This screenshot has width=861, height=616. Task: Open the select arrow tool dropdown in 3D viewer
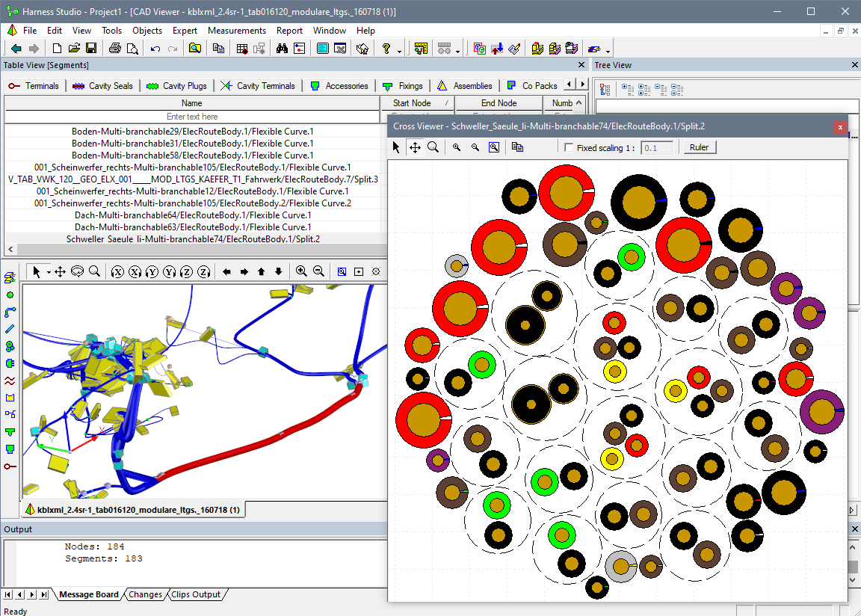coord(49,272)
